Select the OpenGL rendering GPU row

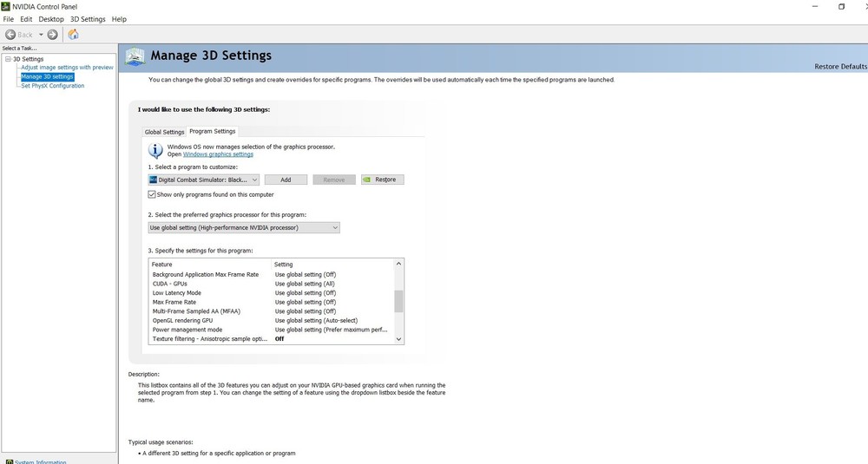click(271, 321)
